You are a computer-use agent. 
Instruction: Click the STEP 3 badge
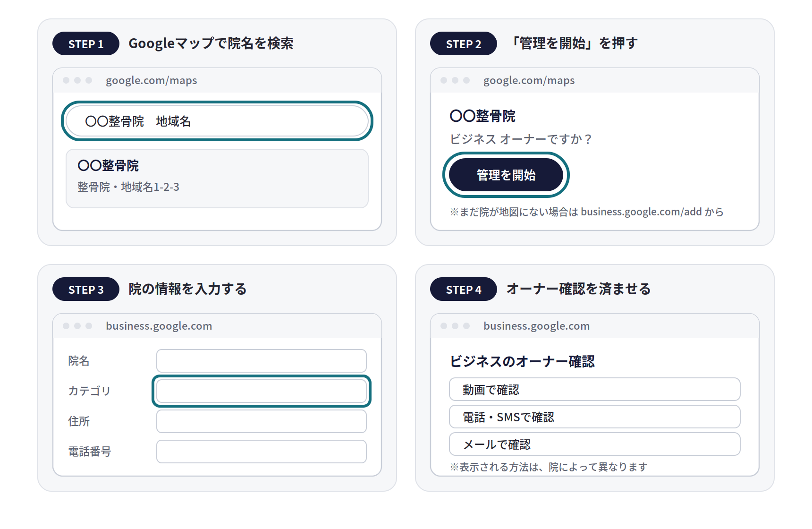coord(86,289)
